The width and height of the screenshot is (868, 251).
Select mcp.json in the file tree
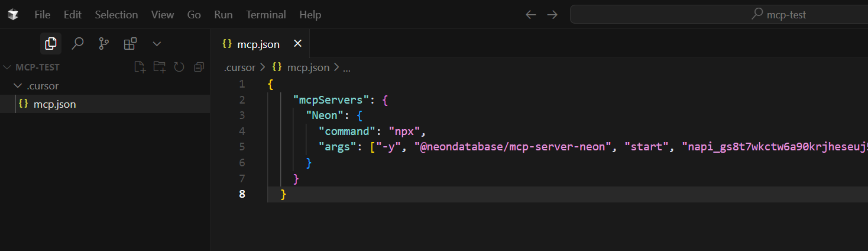105,104
